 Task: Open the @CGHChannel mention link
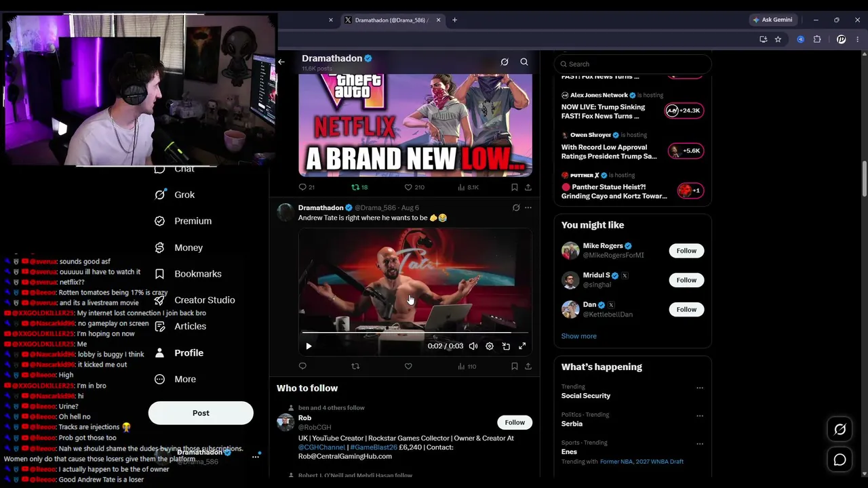pos(322,447)
